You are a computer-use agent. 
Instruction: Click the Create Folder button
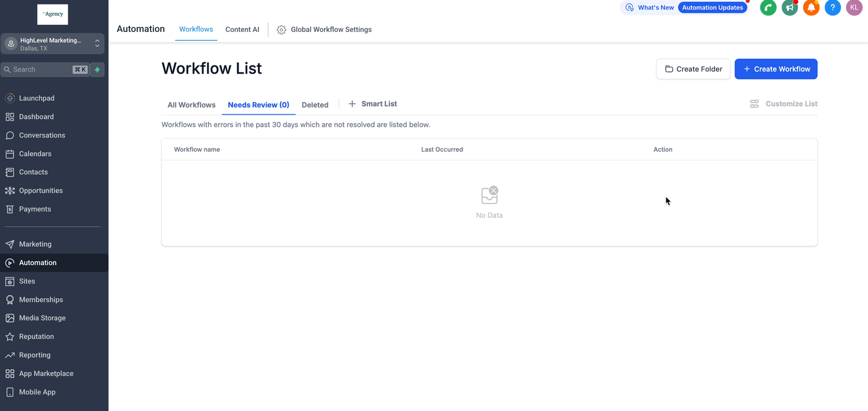[x=693, y=69]
